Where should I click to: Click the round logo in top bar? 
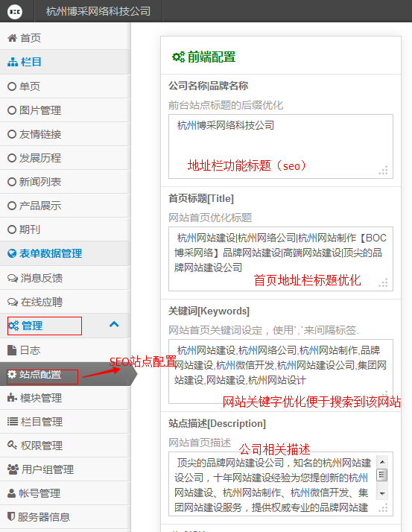click(15, 12)
